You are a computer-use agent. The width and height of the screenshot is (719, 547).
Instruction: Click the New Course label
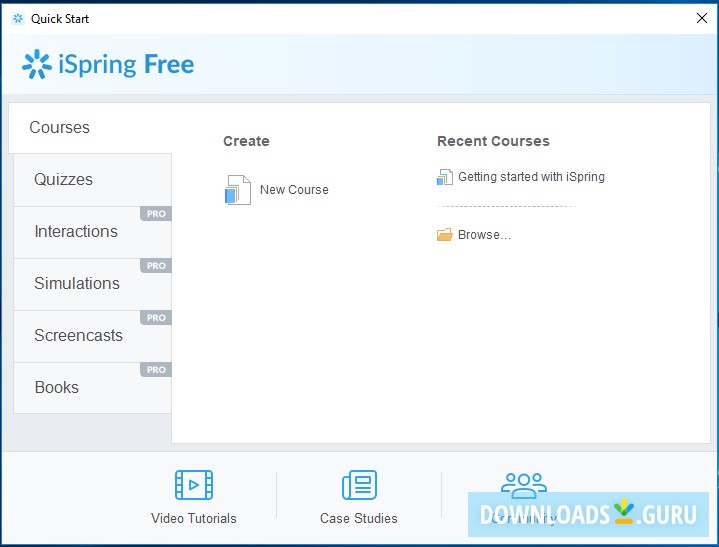point(294,189)
